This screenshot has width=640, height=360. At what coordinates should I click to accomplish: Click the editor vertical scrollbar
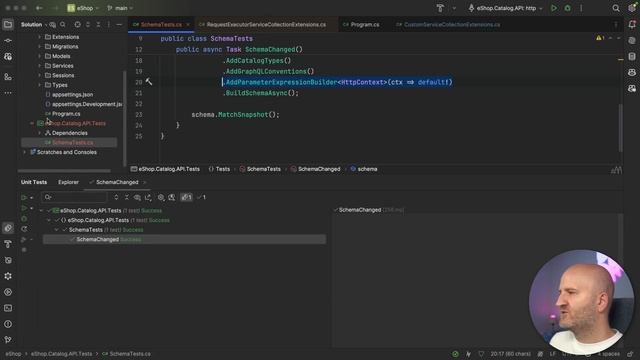[x=620, y=127]
